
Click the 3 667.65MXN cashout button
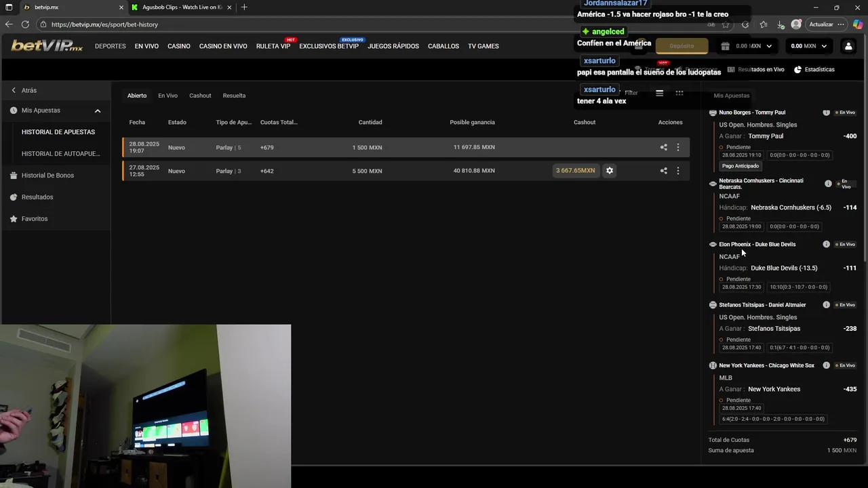(x=575, y=171)
